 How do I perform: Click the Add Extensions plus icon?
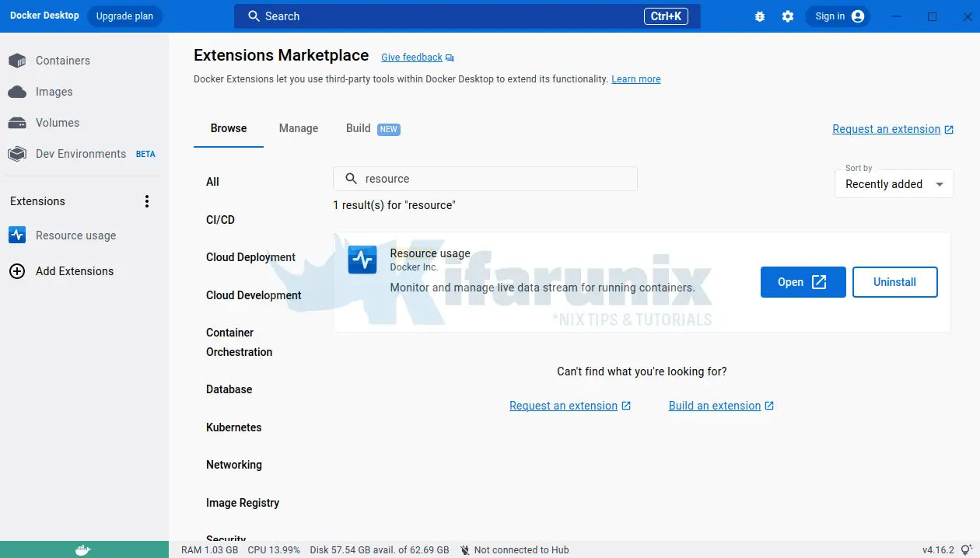click(x=17, y=271)
